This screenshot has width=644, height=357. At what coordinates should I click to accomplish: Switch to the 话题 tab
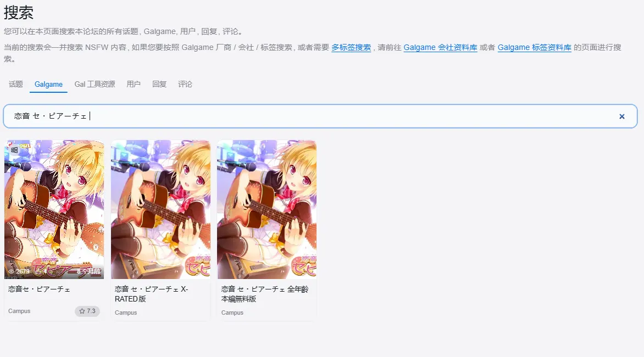(15, 84)
